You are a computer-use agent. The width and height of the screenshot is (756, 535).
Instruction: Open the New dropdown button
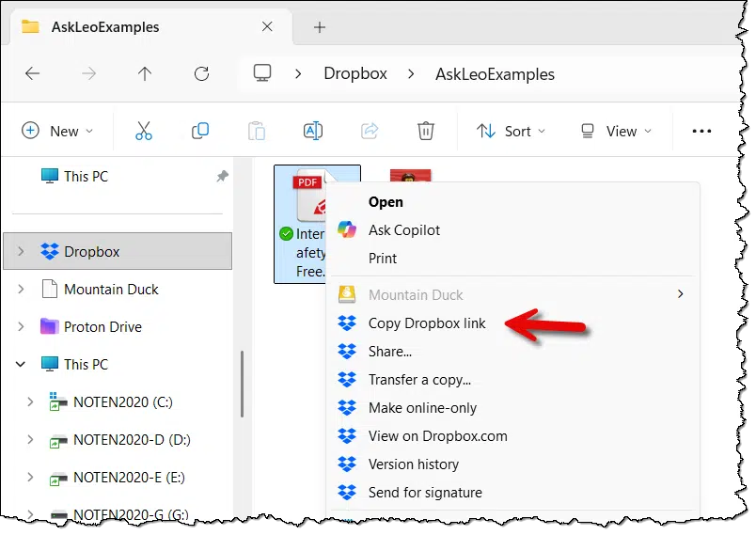pos(58,132)
